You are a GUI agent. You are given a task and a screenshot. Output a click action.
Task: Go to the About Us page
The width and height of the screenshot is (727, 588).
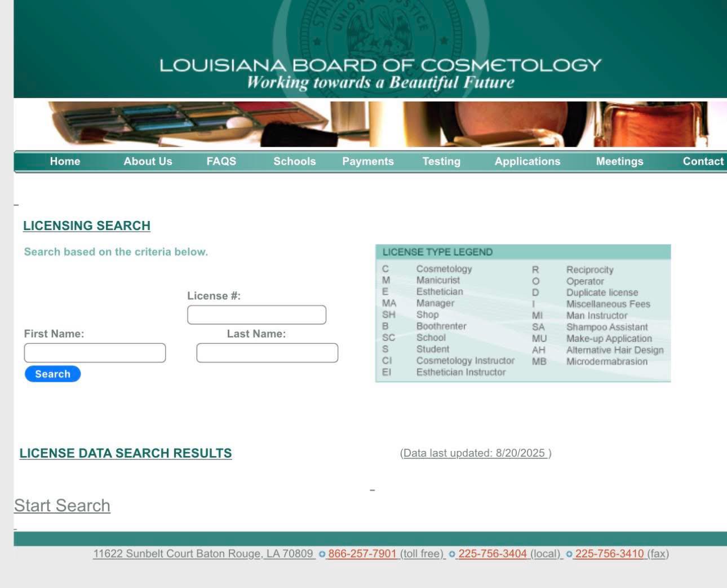pos(148,161)
